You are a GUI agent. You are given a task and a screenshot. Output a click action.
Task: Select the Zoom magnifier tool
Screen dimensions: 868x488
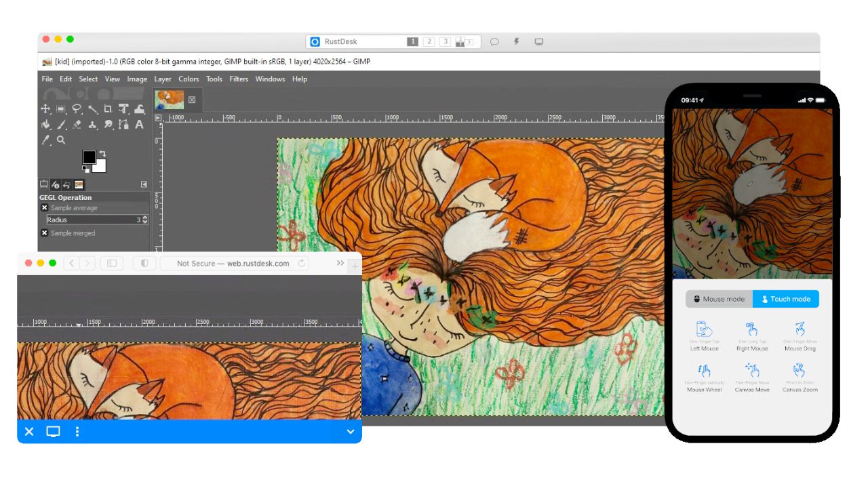(61, 140)
